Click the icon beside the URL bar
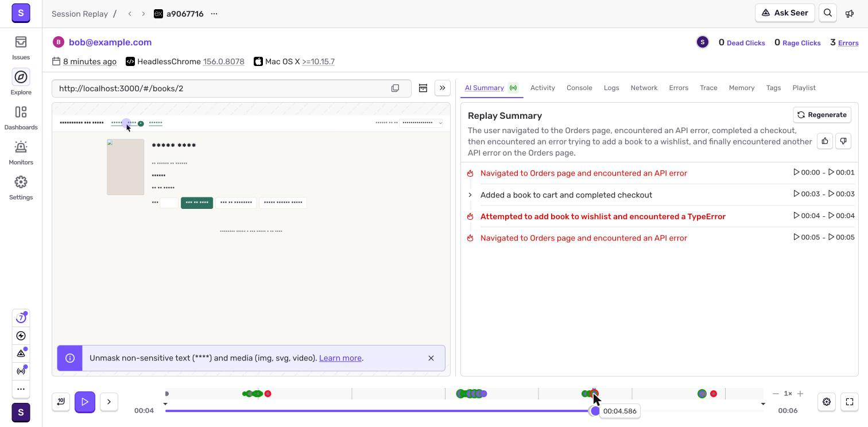868x427 pixels. click(423, 88)
